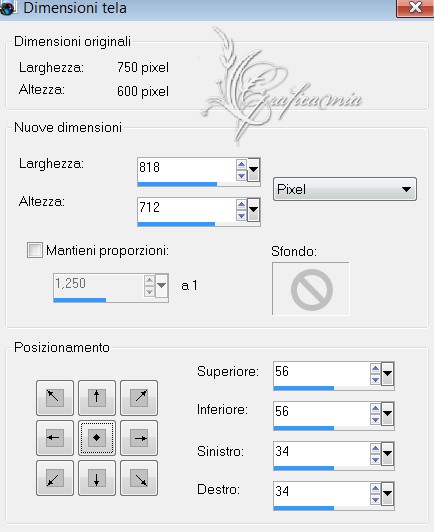The width and height of the screenshot is (434, 532).
Task: Select the top-center placement arrow button
Action: 97,398
